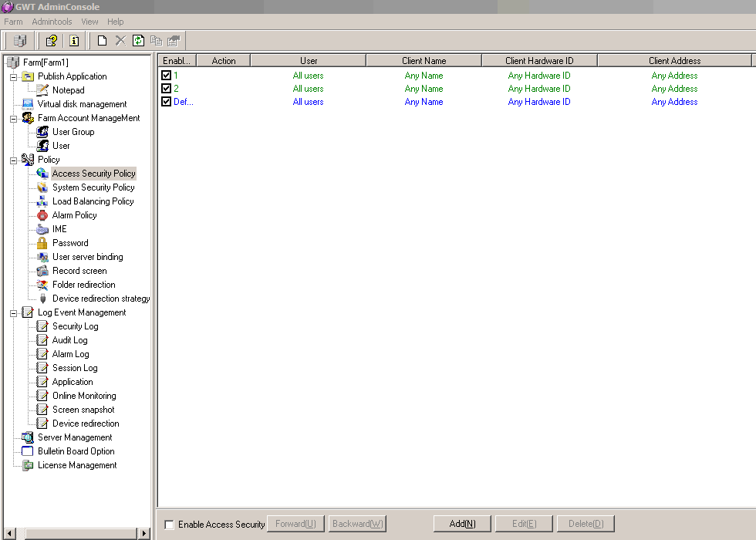This screenshot has height=540, width=756.
Task: Click the blank page New toolbar icon
Action: point(102,41)
